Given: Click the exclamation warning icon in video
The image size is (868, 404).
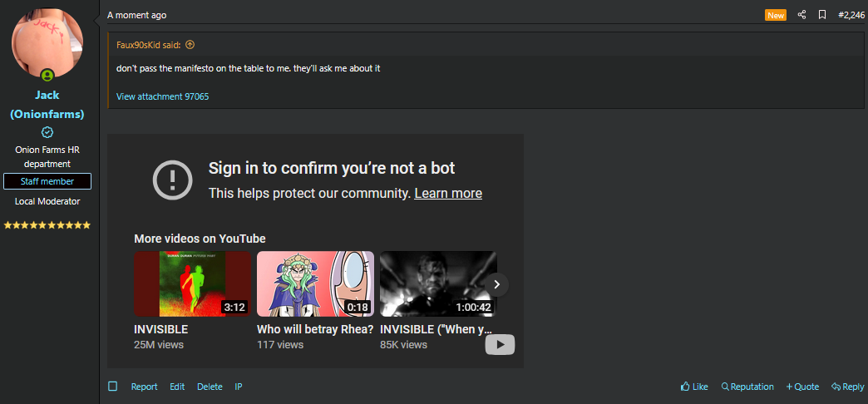Looking at the screenshot, I should pyautogui.click(x=173, y=180).
